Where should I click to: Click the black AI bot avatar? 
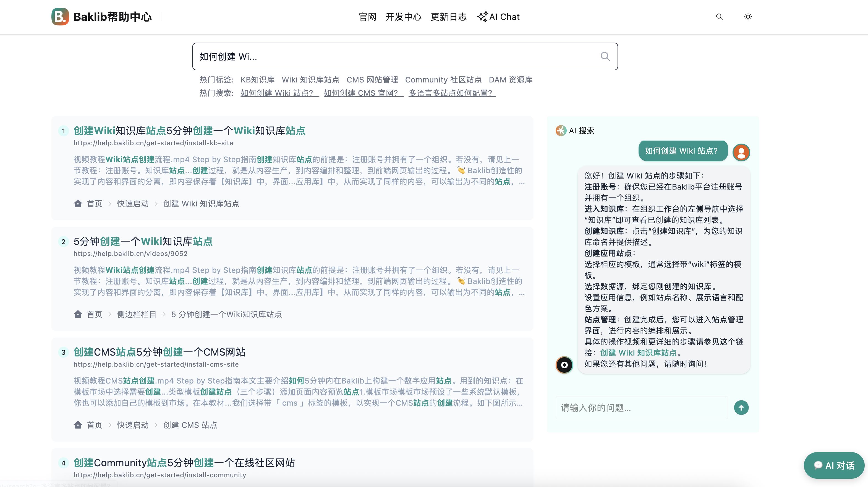(x=564, y=365)
